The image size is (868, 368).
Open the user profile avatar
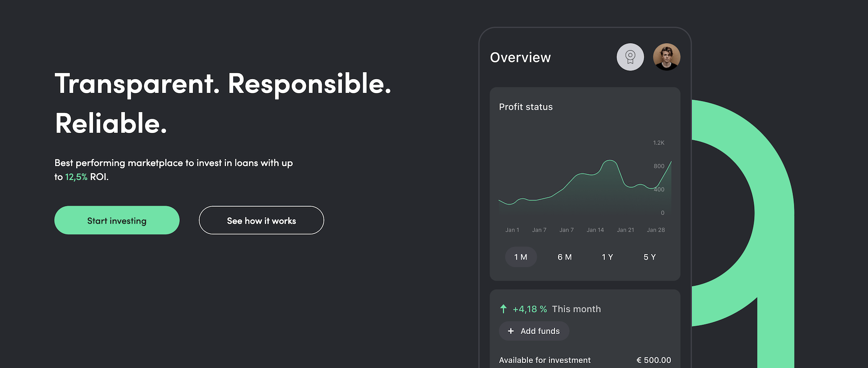point(666,57)
